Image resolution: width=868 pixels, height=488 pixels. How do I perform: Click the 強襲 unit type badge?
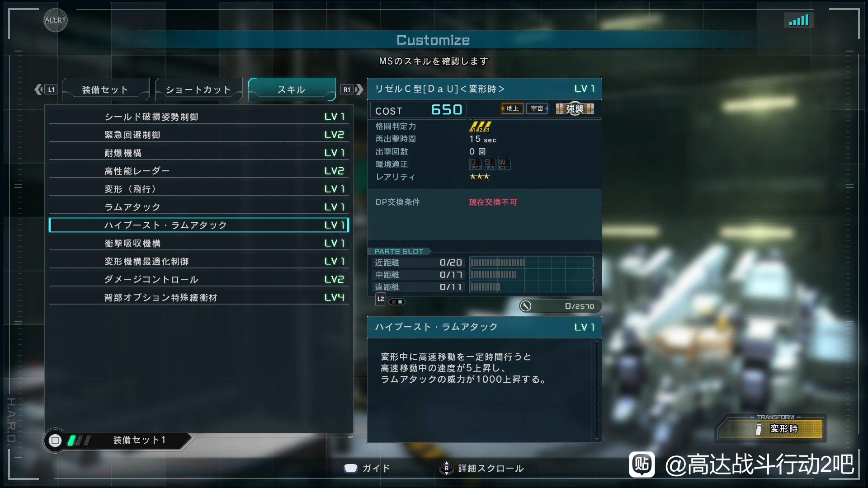click(x=575, y=109)
